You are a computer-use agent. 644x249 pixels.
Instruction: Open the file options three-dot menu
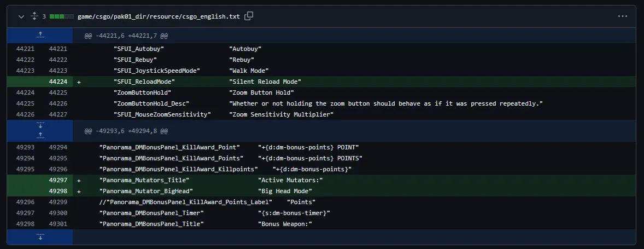(623, 16)
